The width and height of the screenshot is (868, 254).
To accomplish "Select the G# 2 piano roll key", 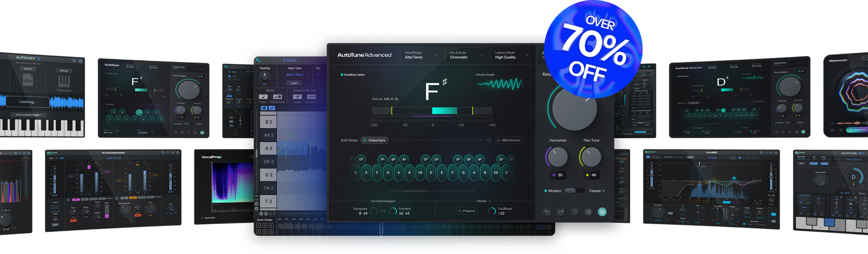I will pyautogui.click(x=269, y=162).
